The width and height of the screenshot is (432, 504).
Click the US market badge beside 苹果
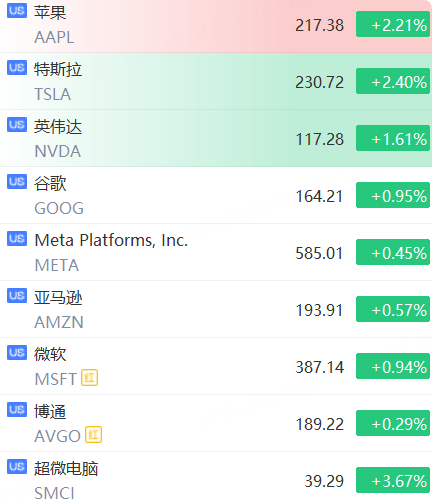click(17, 11)
